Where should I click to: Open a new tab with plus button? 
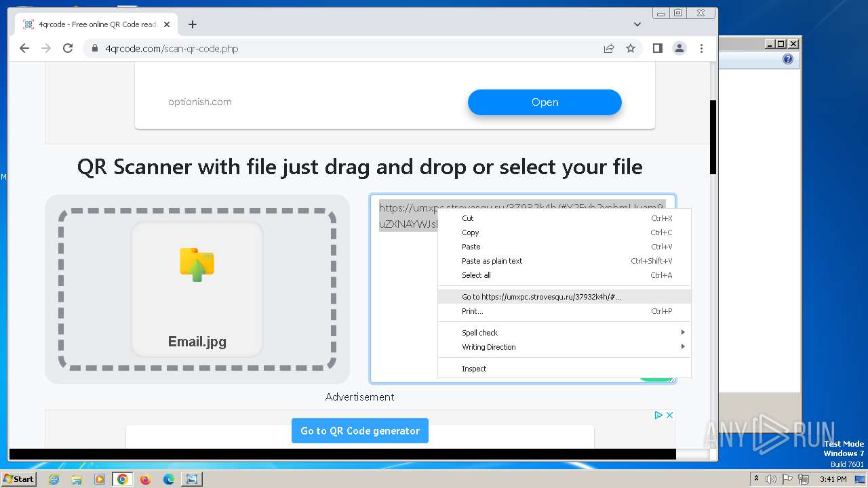(193, 24)
